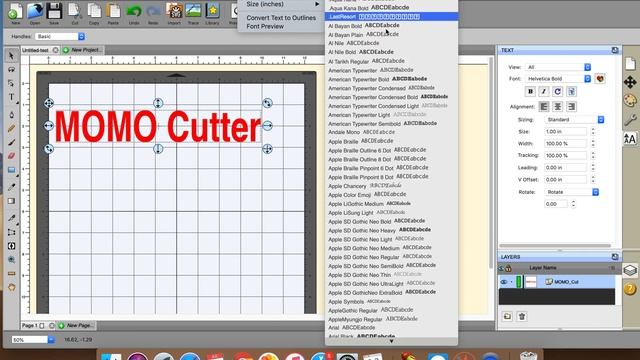This screenshot has width=640, height=360.
Task: Select the magnifier Zoom tool
Action: click(11, 260)
